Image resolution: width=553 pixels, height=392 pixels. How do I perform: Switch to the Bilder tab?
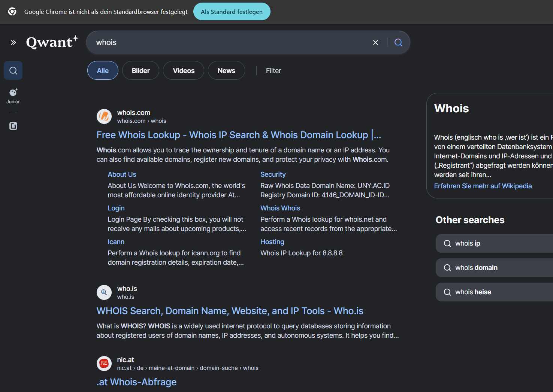pyautogui.click(x=140, y=70)
